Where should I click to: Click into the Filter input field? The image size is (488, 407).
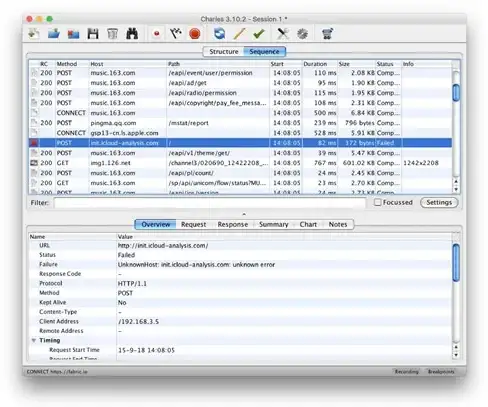210,203
